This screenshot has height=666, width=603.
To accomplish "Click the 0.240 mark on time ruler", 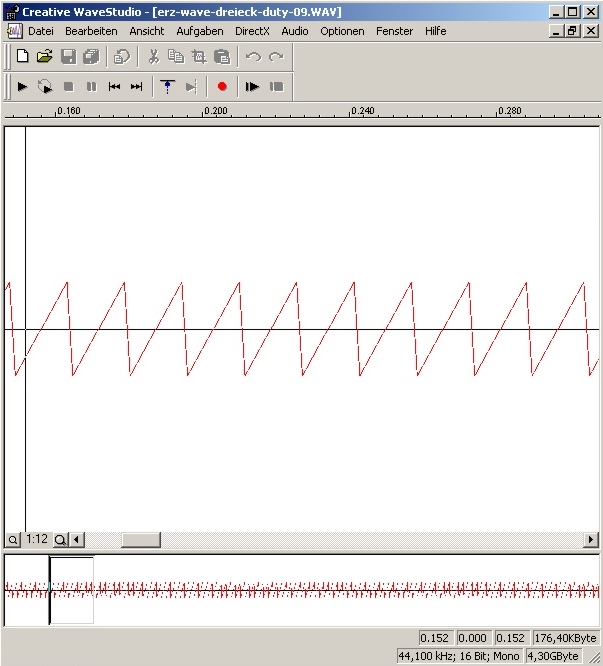I will [362, 111].
